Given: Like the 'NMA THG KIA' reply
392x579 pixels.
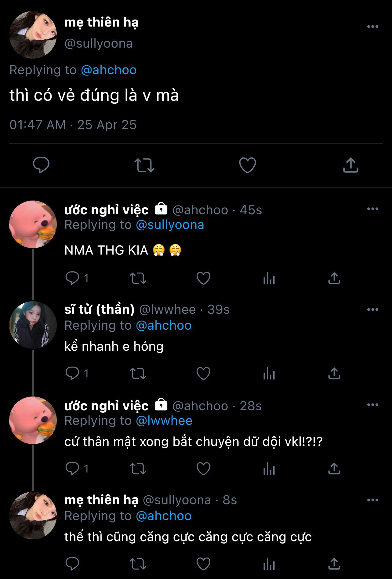Looking at the screenshot, I should (203, 278).
